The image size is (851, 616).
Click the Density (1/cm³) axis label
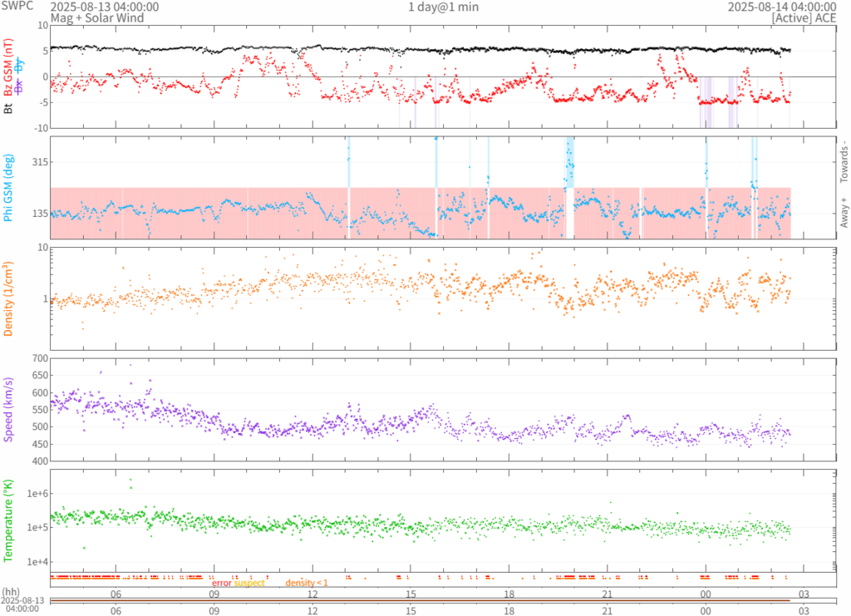coord(9,298)
